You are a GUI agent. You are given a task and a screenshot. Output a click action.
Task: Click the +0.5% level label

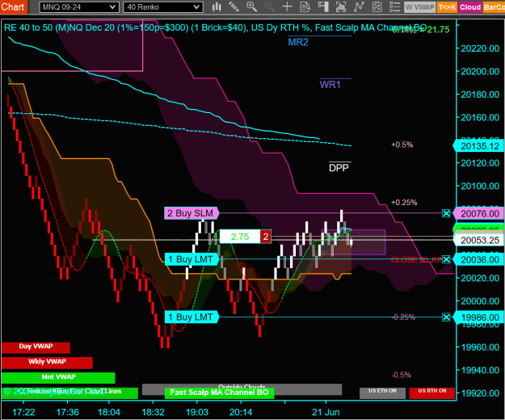(402, 145)
